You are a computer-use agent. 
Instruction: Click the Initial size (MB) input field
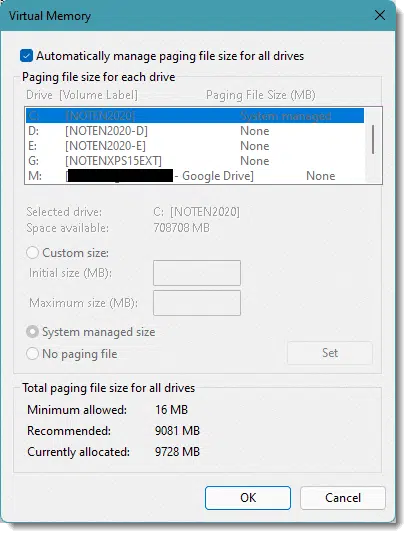[x=197, y=273]
